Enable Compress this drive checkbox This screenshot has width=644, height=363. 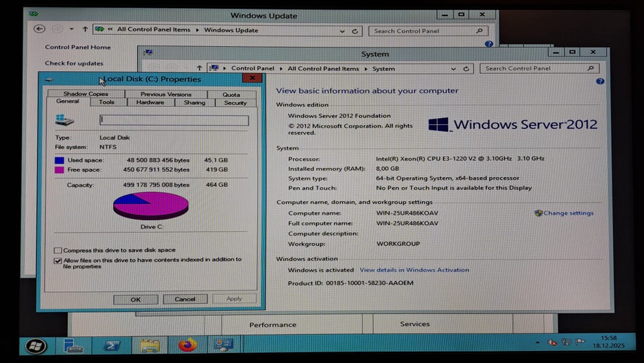pos(58,250)
